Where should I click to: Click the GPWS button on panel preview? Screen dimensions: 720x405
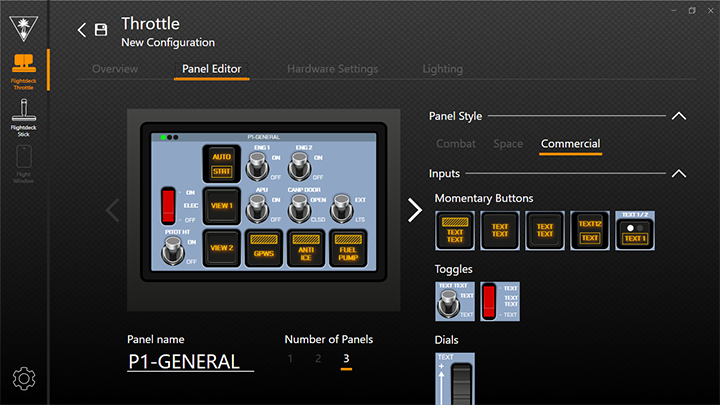264,247
